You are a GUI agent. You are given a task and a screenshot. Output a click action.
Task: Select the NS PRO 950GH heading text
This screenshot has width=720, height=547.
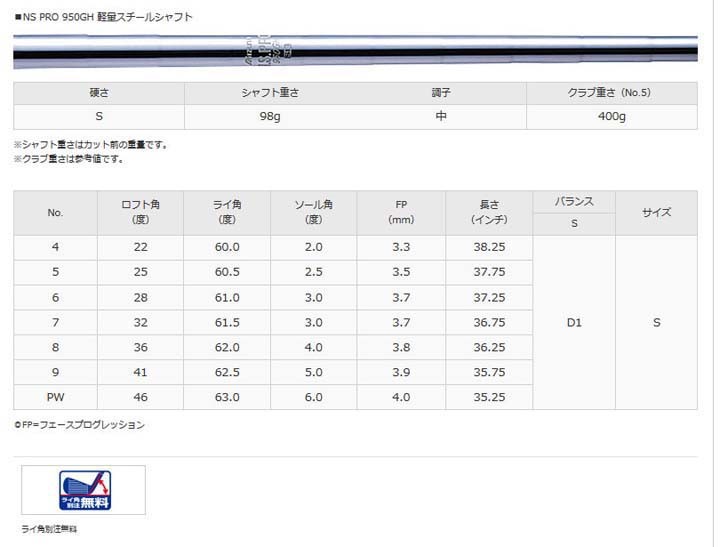104,17
